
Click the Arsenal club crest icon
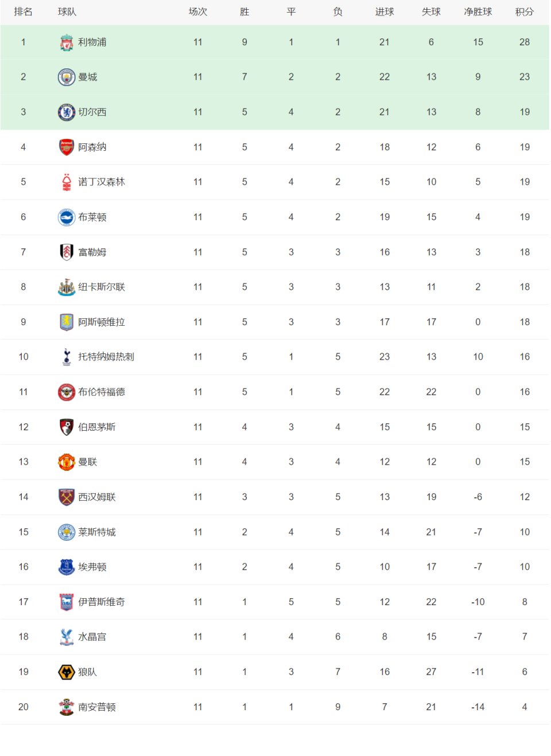coord(67,147)
